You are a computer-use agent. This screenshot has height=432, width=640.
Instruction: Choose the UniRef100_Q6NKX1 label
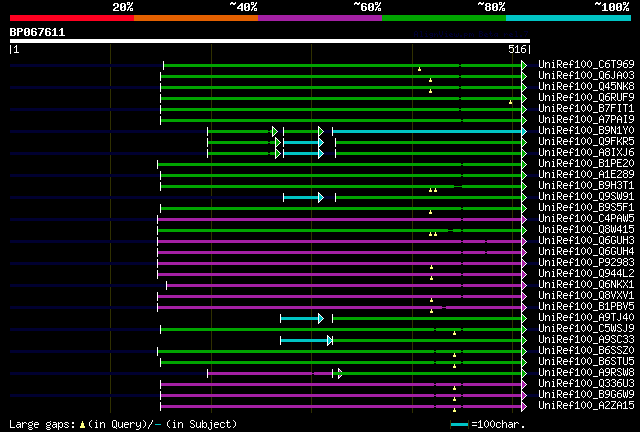tap(586, 285)
